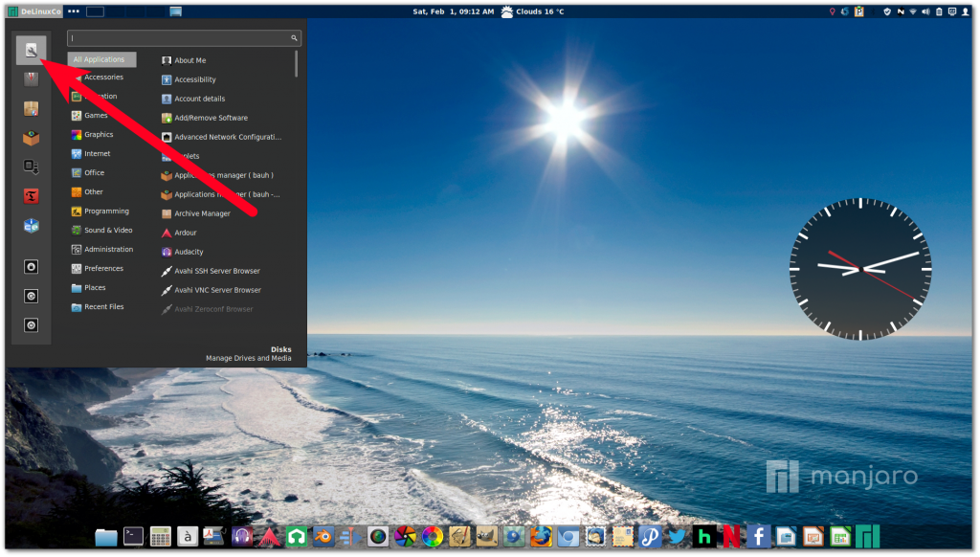Screen dimensions: 980x557
Task: Click the red T font favorite icon
Action: 31,196
